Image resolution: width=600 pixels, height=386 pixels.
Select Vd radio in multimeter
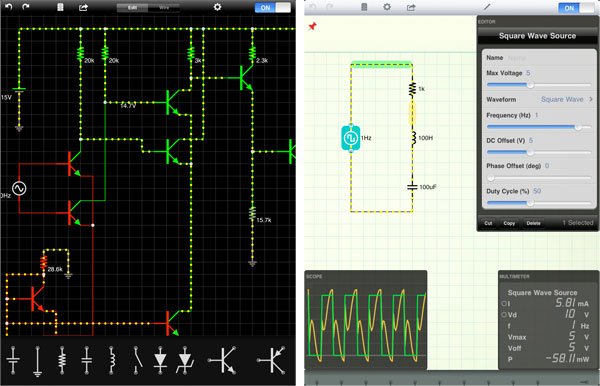[504, 315]
